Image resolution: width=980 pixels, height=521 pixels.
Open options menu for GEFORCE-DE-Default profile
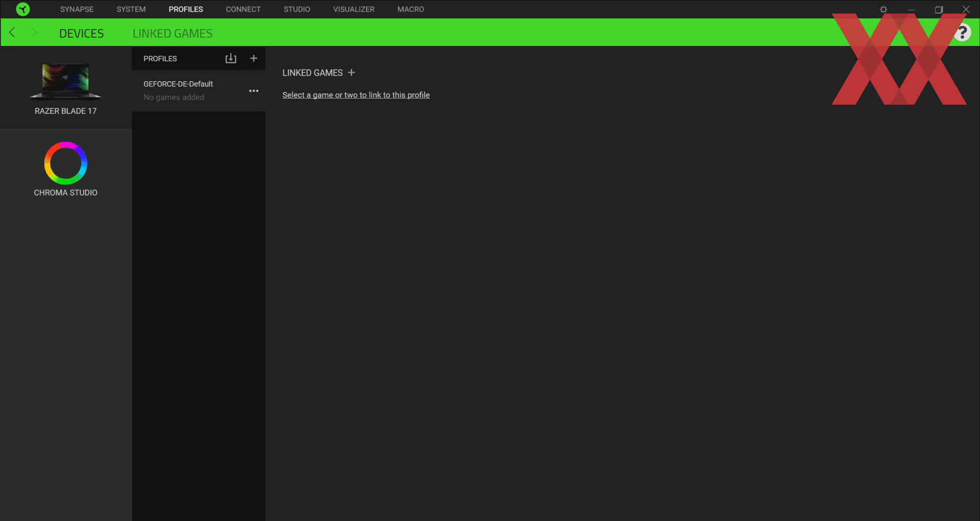[254, 91]
